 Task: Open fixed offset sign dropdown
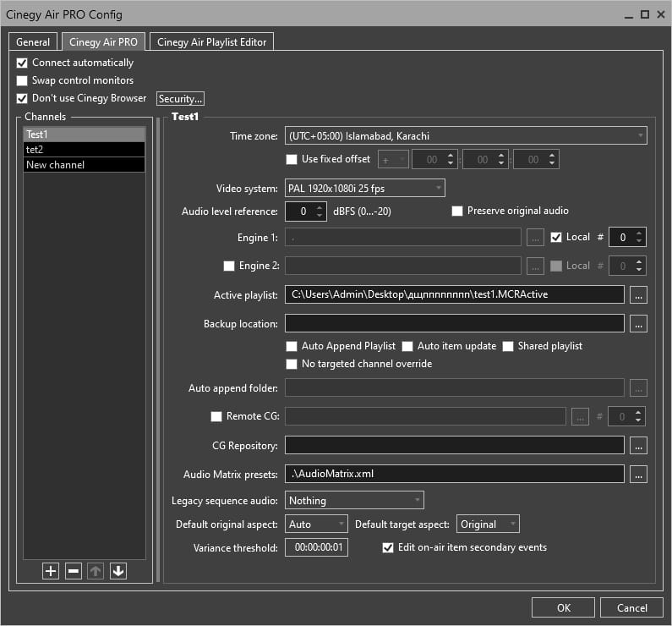pos(393,160)
